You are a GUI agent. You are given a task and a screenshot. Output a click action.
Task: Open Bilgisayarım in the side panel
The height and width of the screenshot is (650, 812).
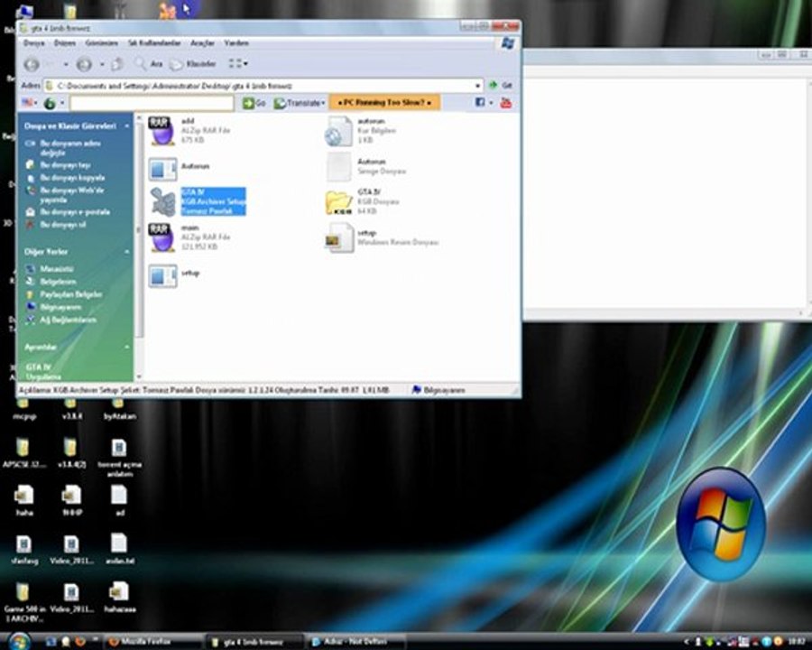coord(60,307)
